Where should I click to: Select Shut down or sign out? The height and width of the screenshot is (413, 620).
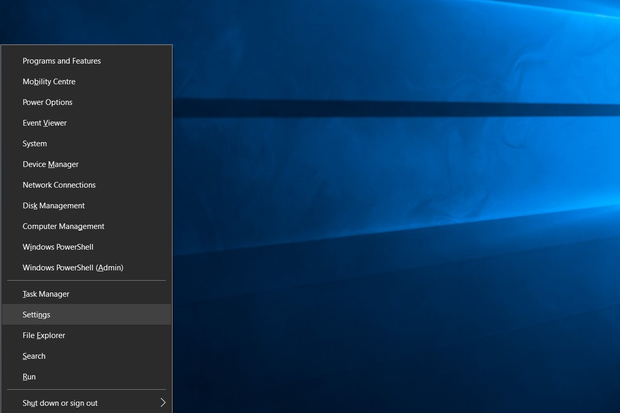(x=87, y=403)
